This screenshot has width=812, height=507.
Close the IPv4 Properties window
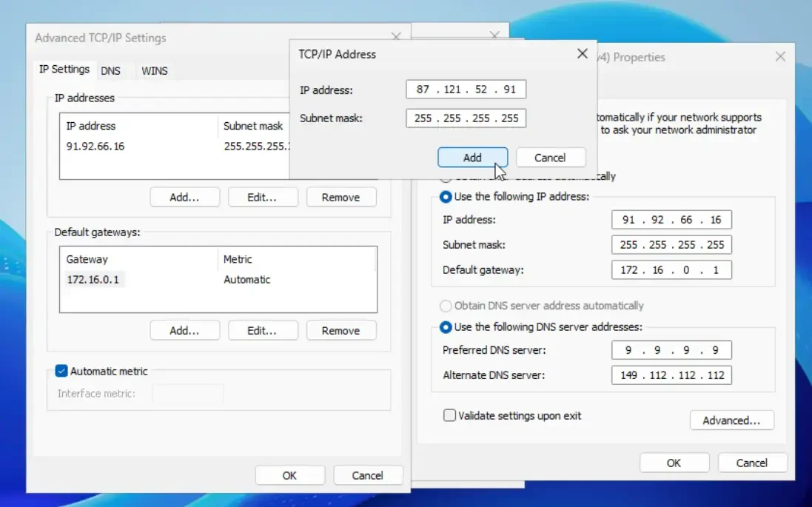(x=779, y=57)
